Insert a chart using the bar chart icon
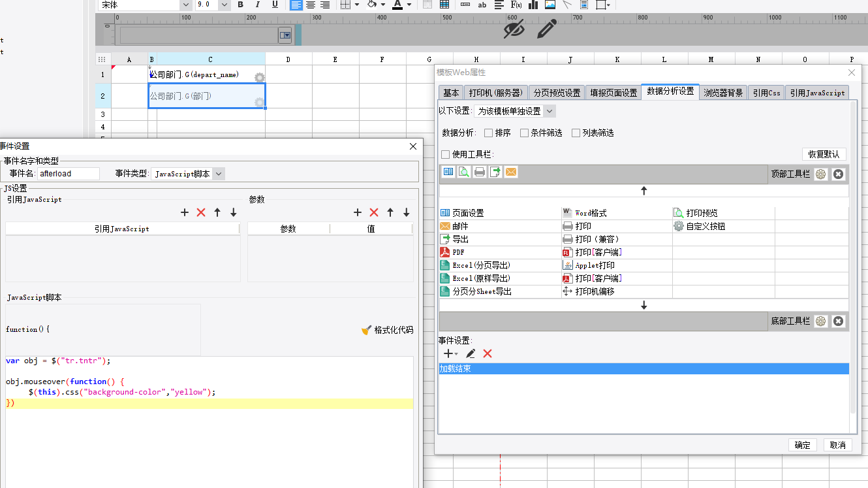Screen dimensions: 868x488 [x=533, y=5]
